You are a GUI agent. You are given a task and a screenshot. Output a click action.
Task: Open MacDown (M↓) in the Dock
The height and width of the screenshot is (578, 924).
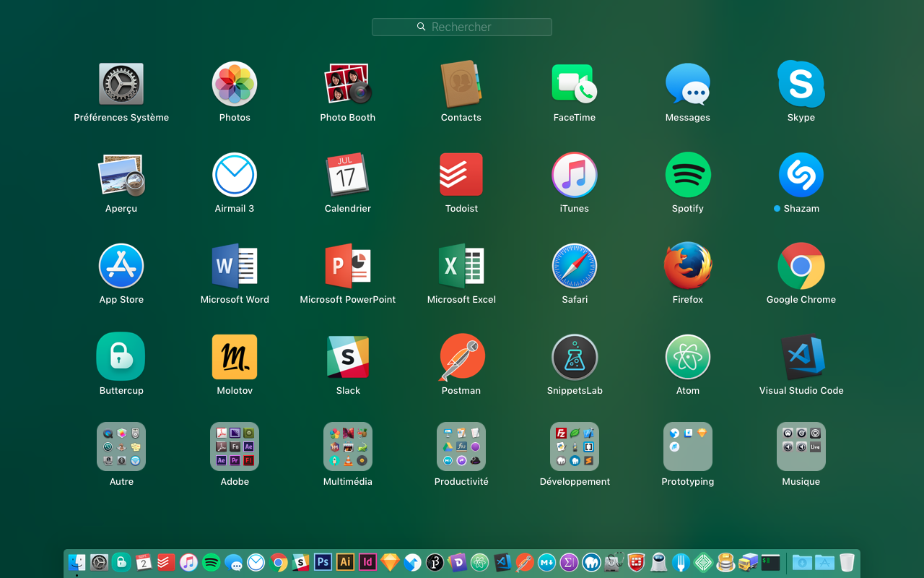(546, 562)
